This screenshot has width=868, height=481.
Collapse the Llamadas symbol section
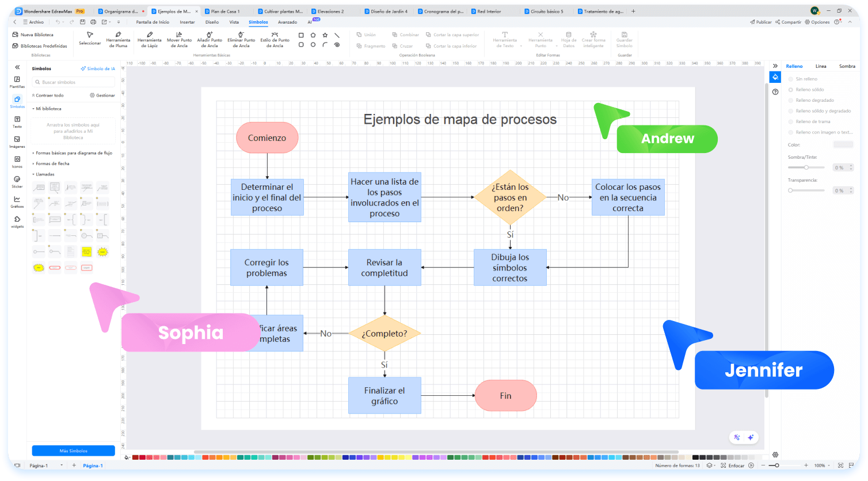pyautogui.click(x=45, y=174)
